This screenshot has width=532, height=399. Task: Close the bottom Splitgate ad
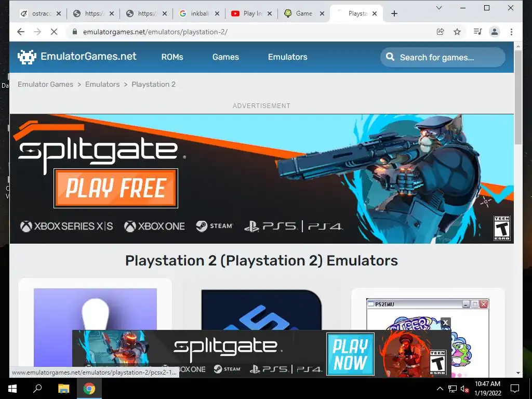(x=445, y=322)
